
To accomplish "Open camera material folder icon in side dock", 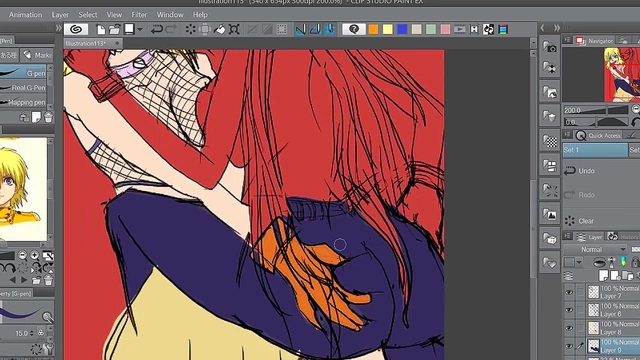I will (550, 47).
